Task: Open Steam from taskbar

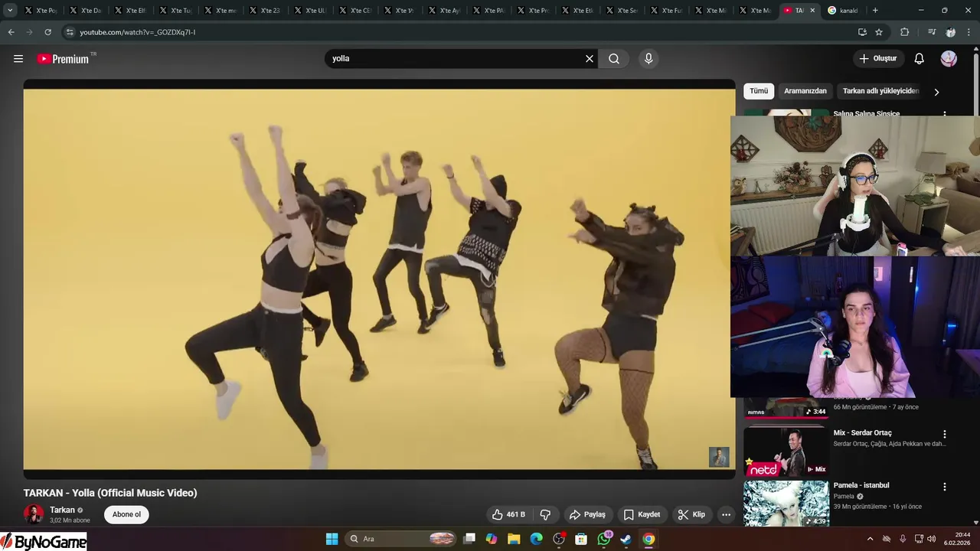Action: point(626,539)
